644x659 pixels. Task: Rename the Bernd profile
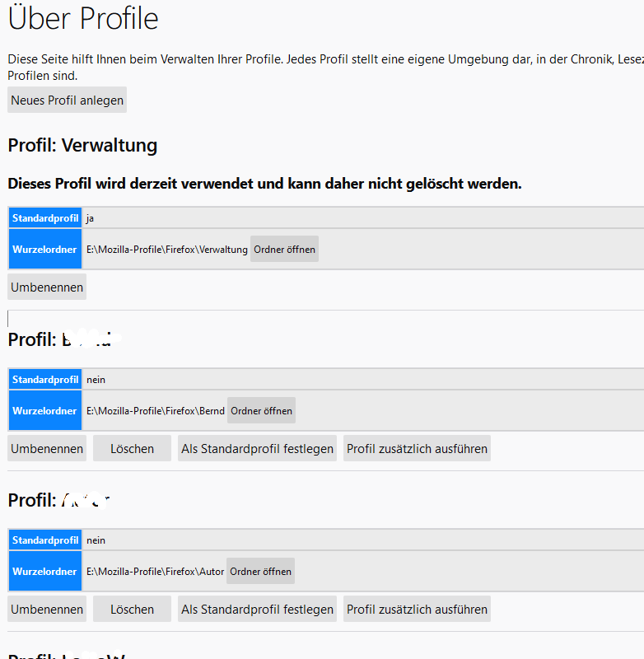point(47,448)
